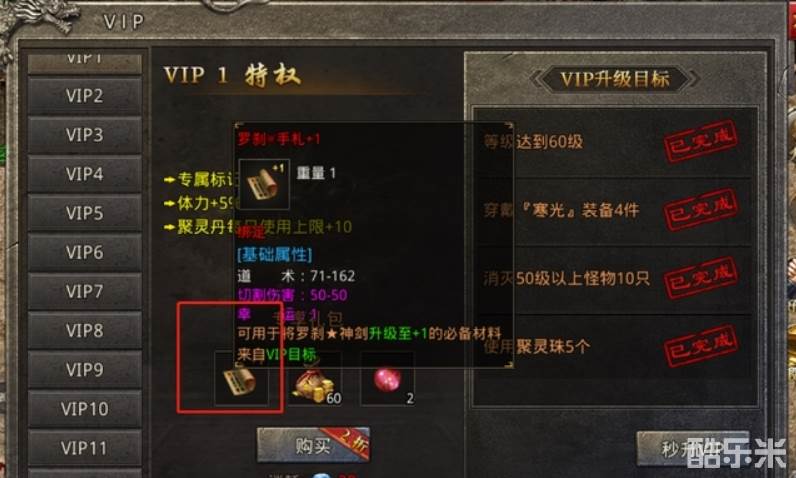The width and height of the screenshot is (796, 478).
Task: Click the scroll icon inside the tooltip
Action: coord(264,184)
